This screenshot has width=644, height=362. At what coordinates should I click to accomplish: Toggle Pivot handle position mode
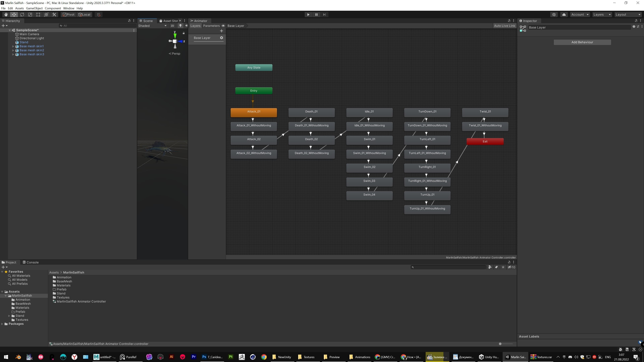point(68,14)
